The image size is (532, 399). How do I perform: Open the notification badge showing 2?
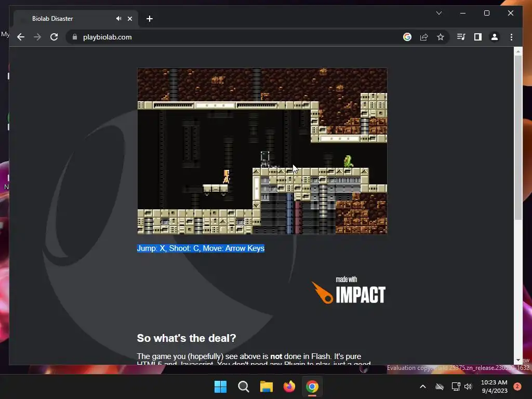pos(517,387)
